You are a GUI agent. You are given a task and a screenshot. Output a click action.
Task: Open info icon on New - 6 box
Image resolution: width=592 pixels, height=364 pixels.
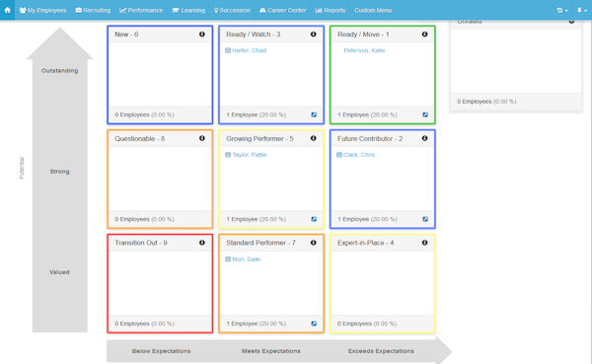click(x=202, y=35)
